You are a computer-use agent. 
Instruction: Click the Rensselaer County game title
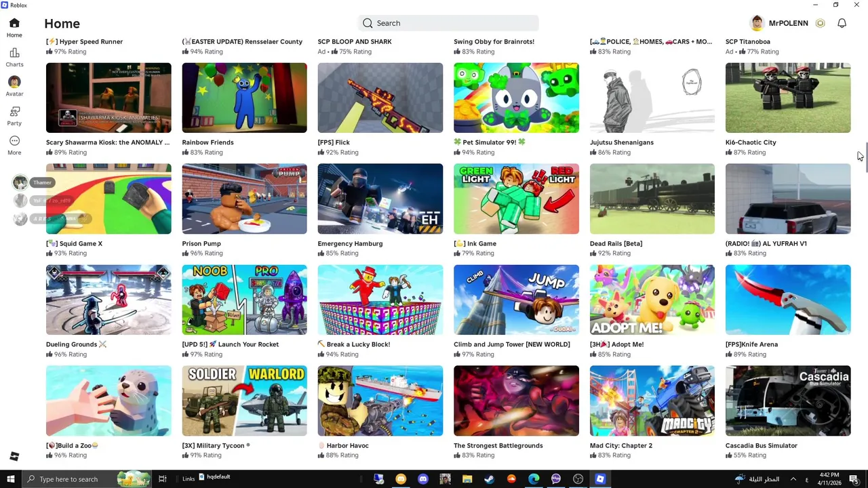click(x=242, y=41)
